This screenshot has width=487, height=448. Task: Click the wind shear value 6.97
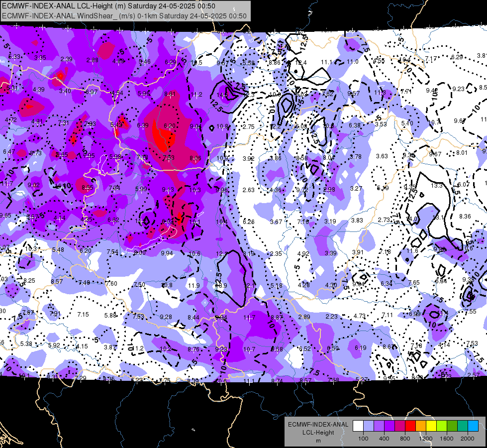click(92, 92)
